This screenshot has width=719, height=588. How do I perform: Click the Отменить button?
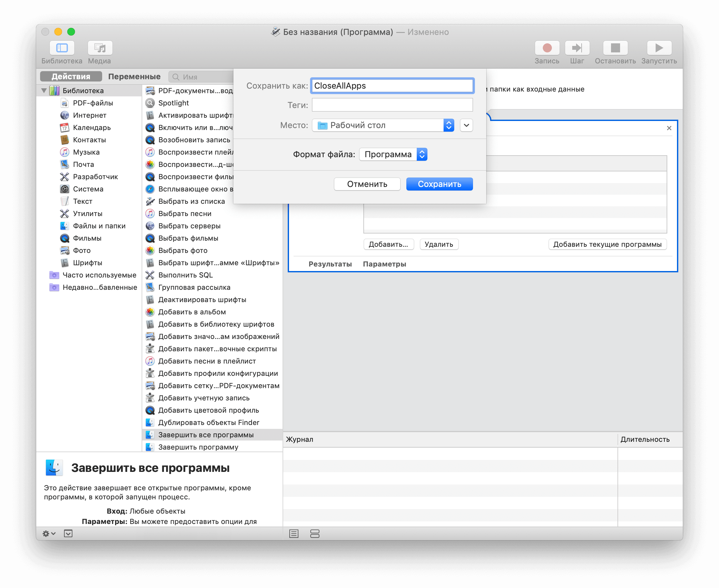coord(367,184)
